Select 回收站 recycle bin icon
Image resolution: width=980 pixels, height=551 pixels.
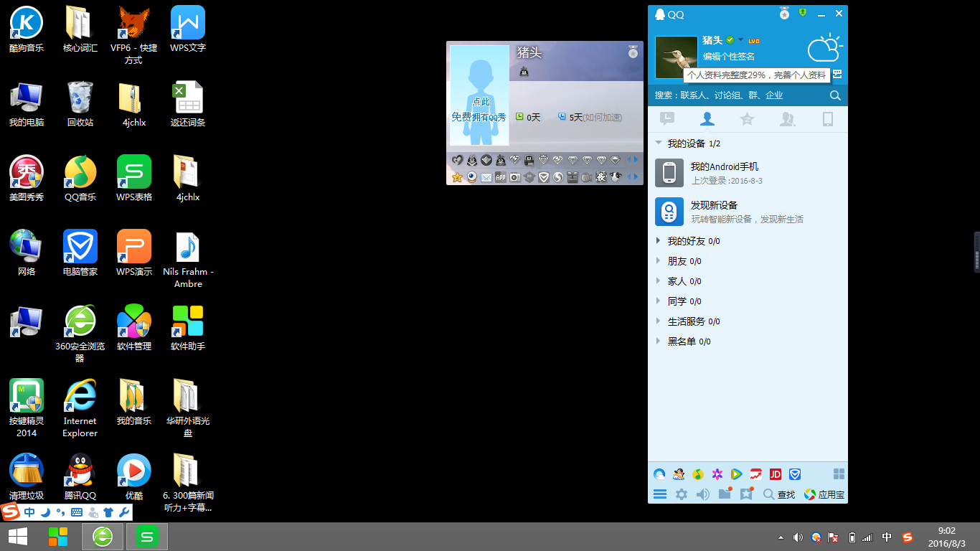click(x=80, y=104)
